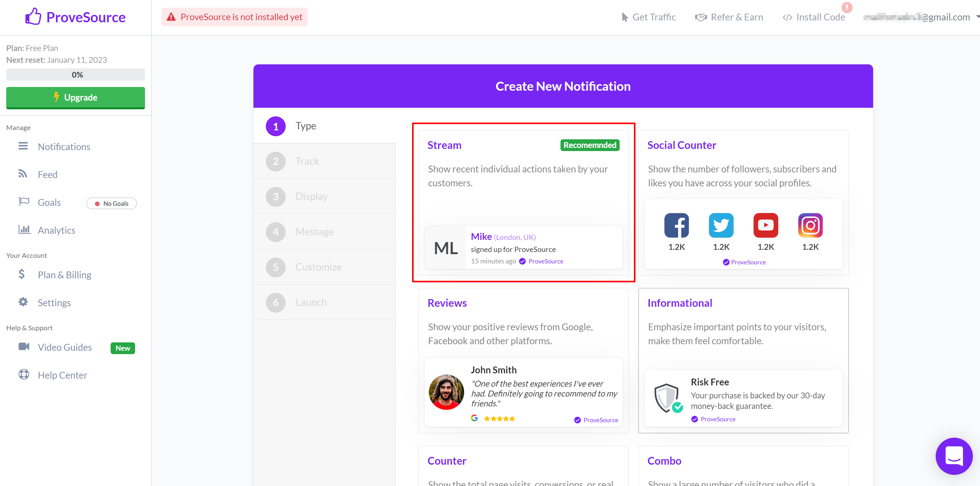Open Video Guides in the sidebar
Image resolution: width=980 pixels, height=486 pixels.
click(65, 347)
